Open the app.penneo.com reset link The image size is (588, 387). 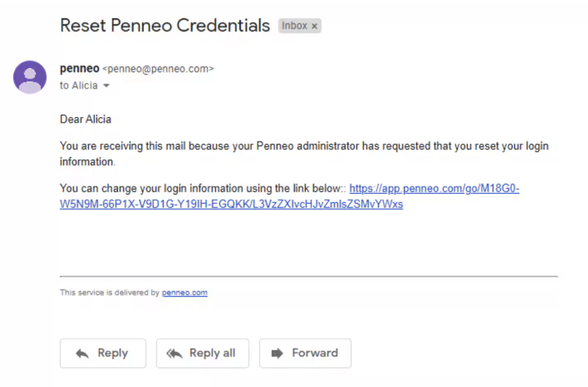tap(434, 188)
